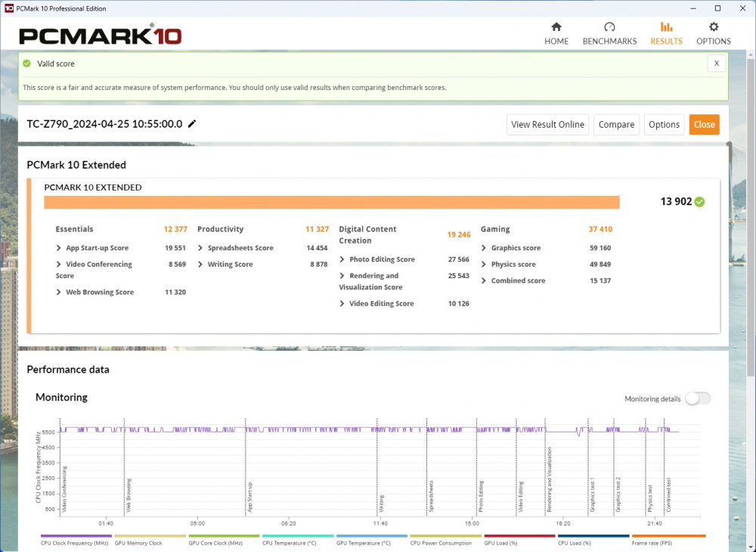
Task: Toggle CPU Power Consumption legend series
Action: (x=445, y=541)
